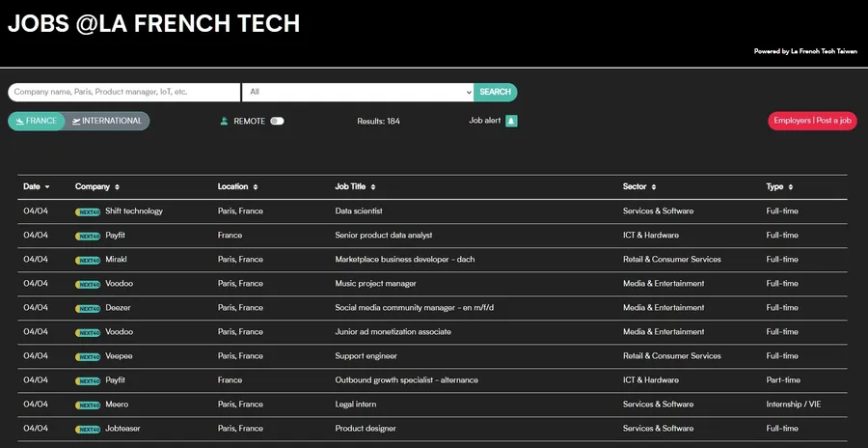Screen dimensions: 868x448
Task: Open the Product designer job
Action: (366, 428)
